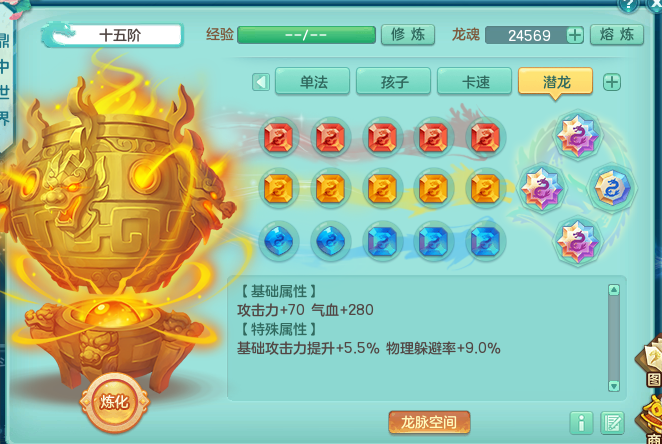Switch to the 卡速 tab

(x=475, y=81)
